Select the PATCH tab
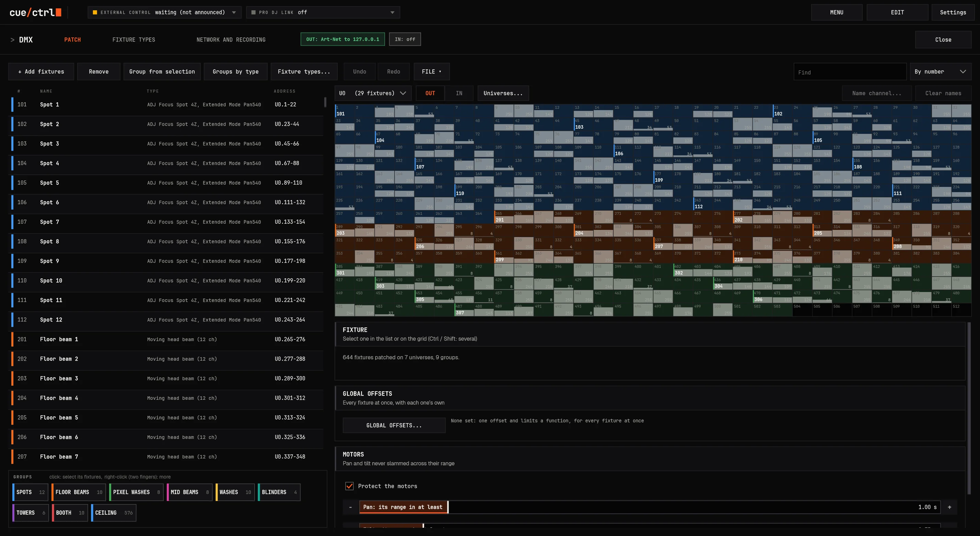Viewport: 980px width, 536px height. click(x=72, y=39)
